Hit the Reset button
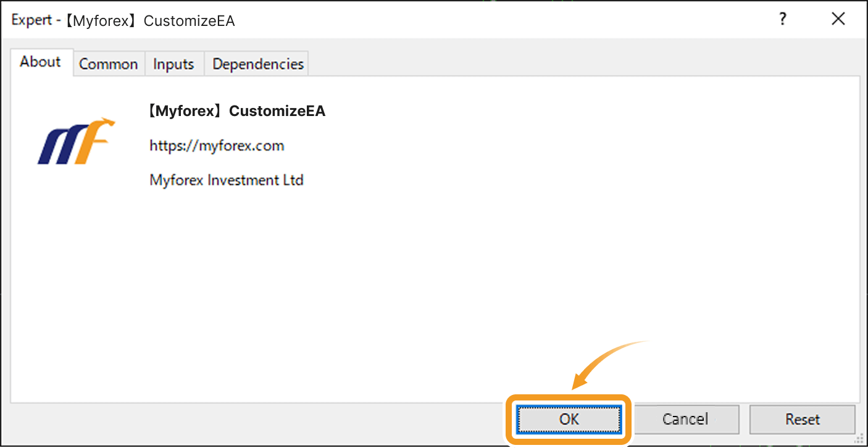 tap(803, 420)
